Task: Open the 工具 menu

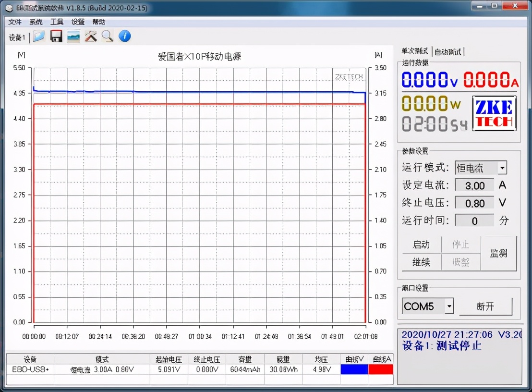Action: [57, 22]
